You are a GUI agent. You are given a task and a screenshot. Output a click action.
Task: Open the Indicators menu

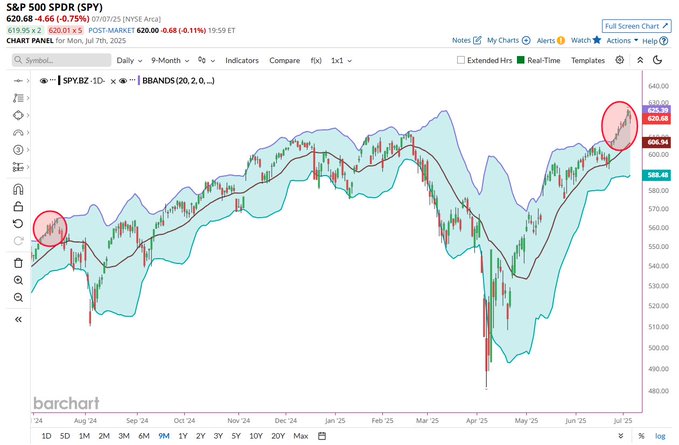click(242, 61)
